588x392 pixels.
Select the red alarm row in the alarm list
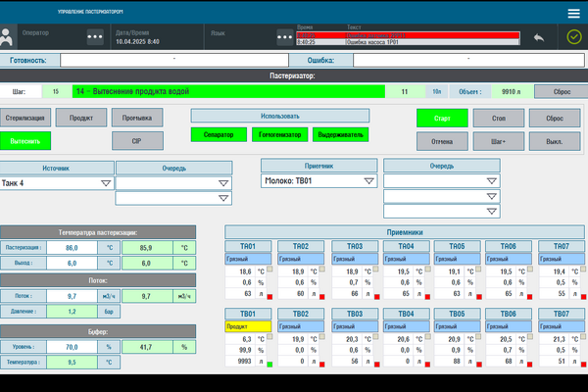coord(408,35)
